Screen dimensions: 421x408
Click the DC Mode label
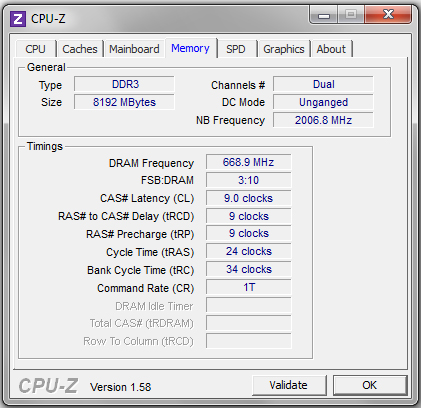coord(243,102)
